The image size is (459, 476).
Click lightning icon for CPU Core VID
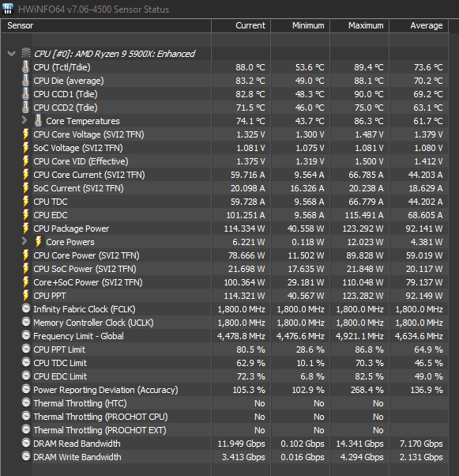(x=26, y=161)
